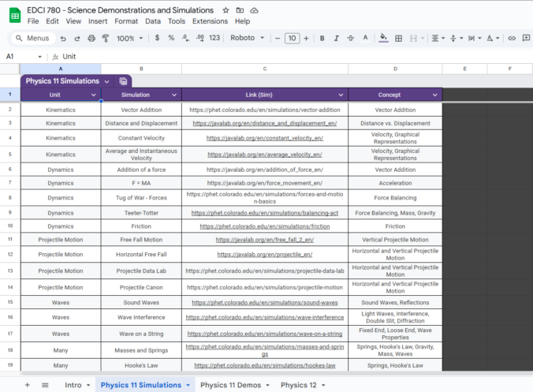Image resolution: width=533 pixels, height=392 pixels.
Task: Open the Name box dropdown arrow
Action: coord(39,57)
